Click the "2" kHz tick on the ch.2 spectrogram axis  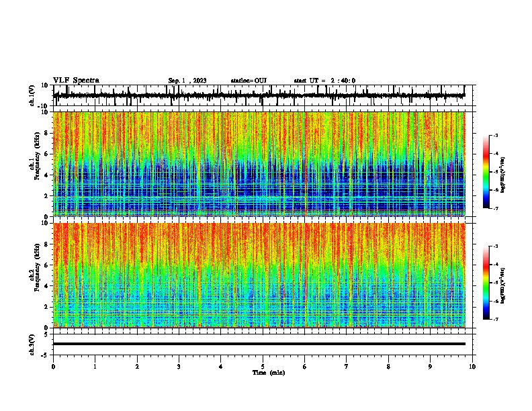pos(46,307)
